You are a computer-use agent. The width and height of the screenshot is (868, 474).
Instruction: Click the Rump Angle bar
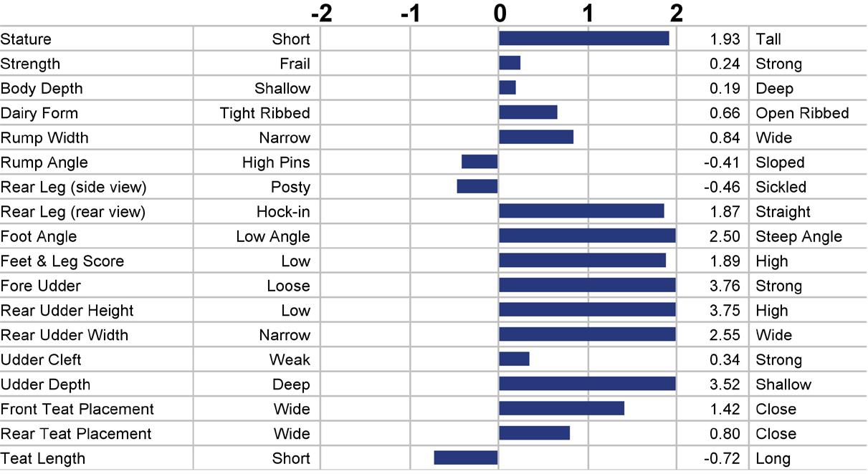tap(480, 162)
